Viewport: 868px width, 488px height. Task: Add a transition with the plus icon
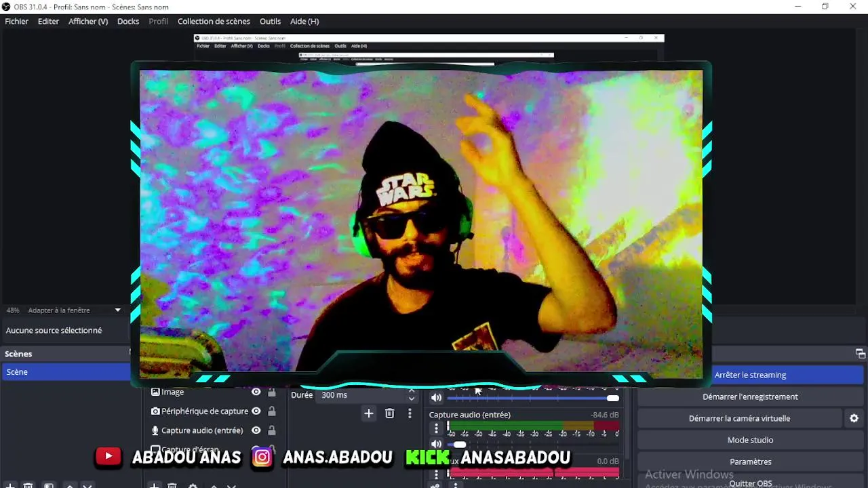pyautogui.click(x=369, y=413)
